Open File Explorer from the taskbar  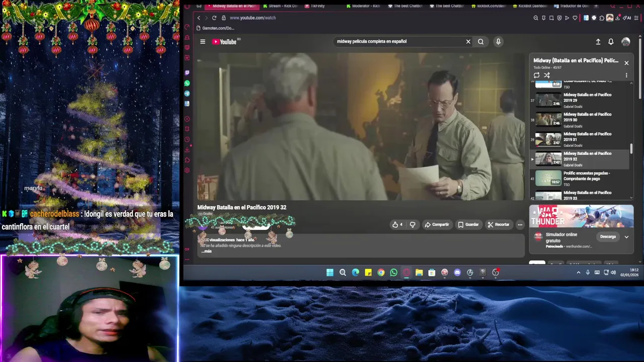419,273
